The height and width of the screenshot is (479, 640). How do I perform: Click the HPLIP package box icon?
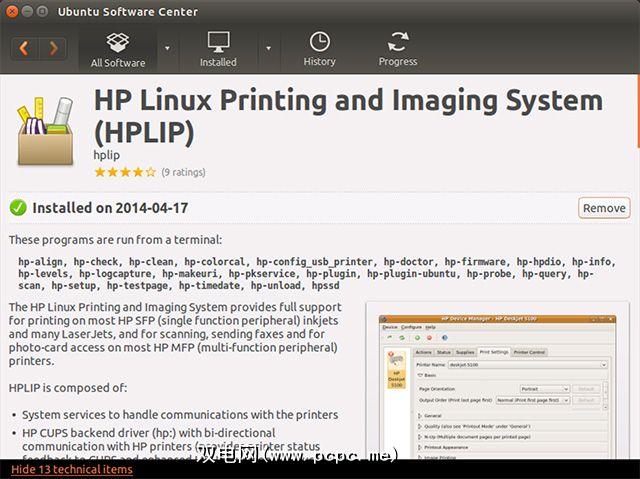pos(45,131)
